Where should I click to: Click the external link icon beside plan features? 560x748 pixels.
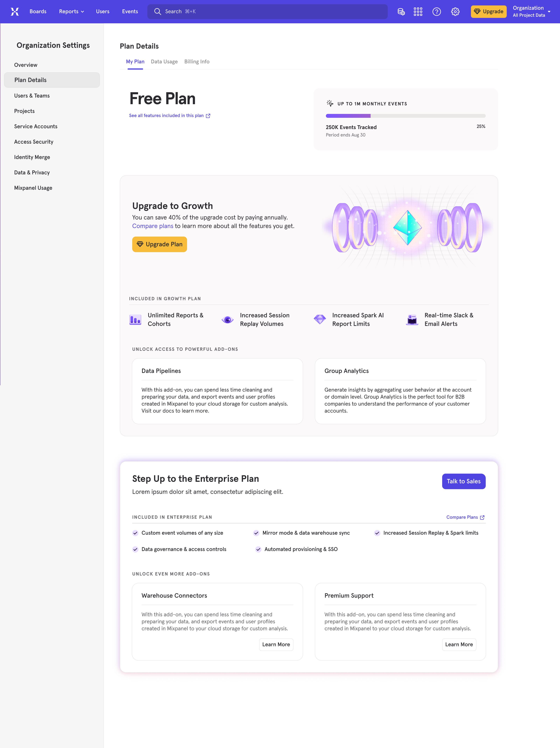[x=208, y=116]
